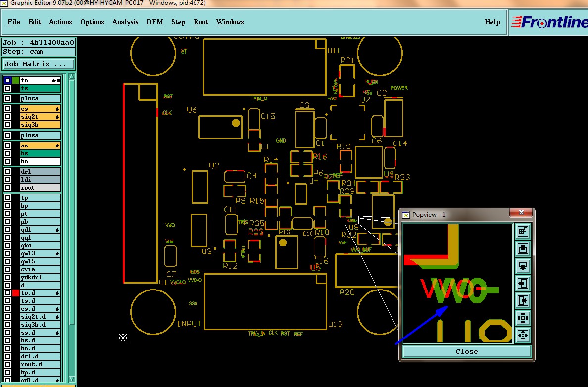Screen dimensions: 588x387
Task: Click Close button in Popview window
Action: pos(467,351)
